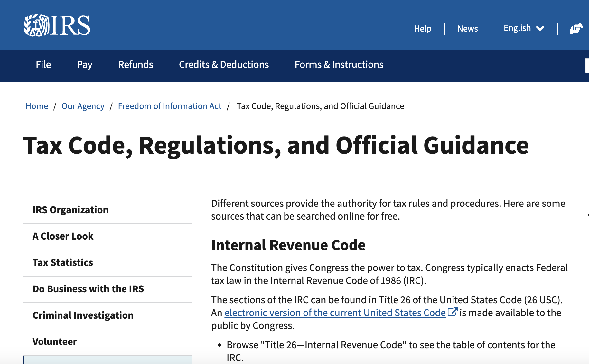This screenshot has height=364, width=589.
Task: Open Forms & Instructions menu
Action: click(x=339, y=65)
